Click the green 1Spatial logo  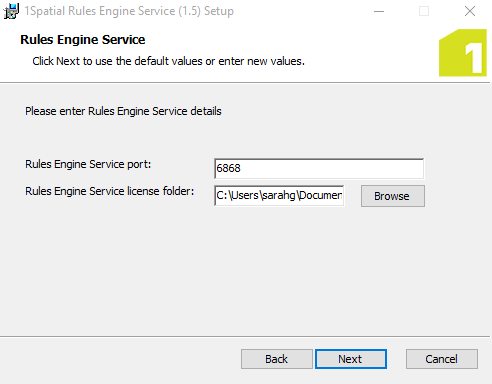click(x=463, y=53)
